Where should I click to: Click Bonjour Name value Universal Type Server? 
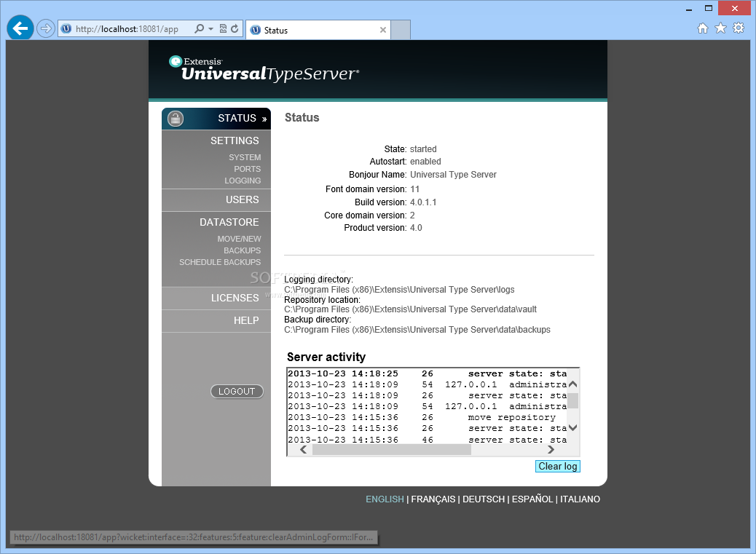coord(453,175)
